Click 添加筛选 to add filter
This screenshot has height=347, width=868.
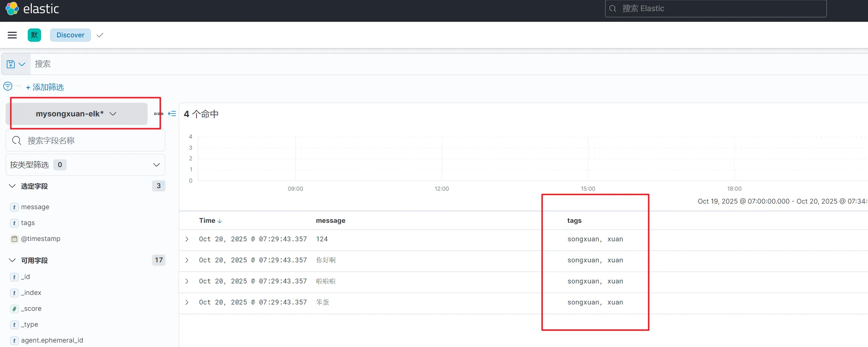(45, 87)
